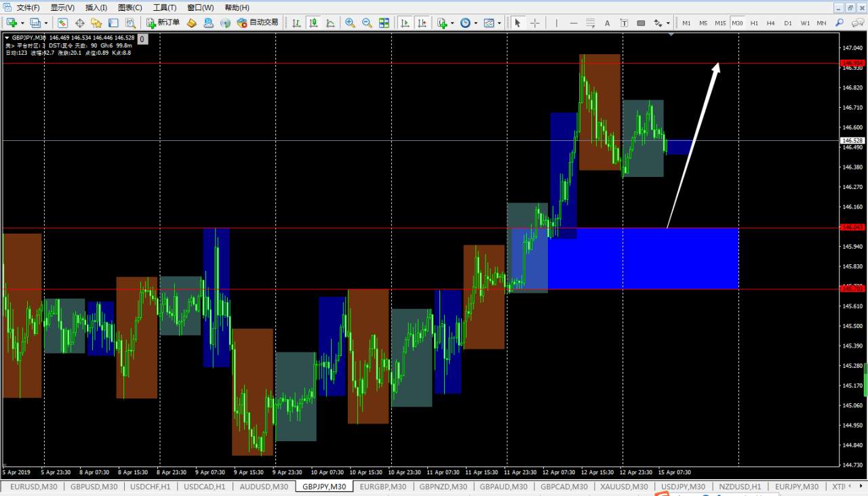The width and height of the screenshot is (868, 496).
Task: Open the 图表(C) menu
Action: (130, 7)
